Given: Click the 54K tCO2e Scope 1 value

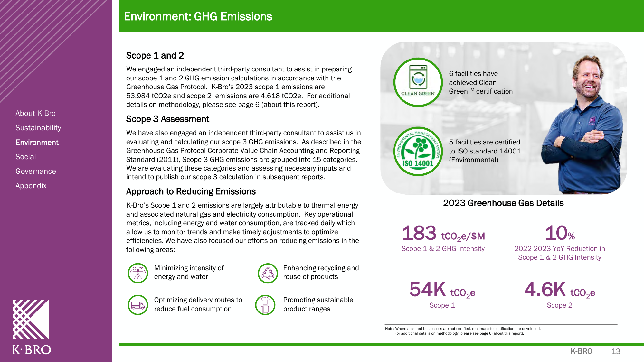Looking at the screenshot, I should click(442, 290).
